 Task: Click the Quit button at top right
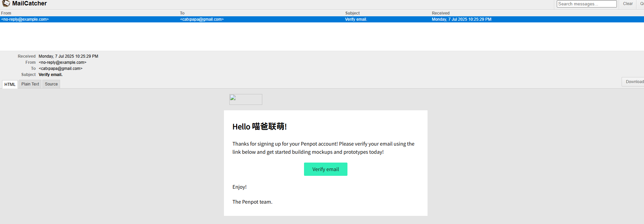pyautogui.click(x=641, y=4)
